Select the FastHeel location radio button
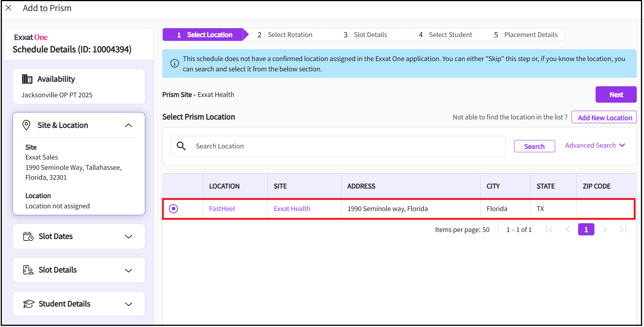The image size is (644, 327). (x=173, y=209)
